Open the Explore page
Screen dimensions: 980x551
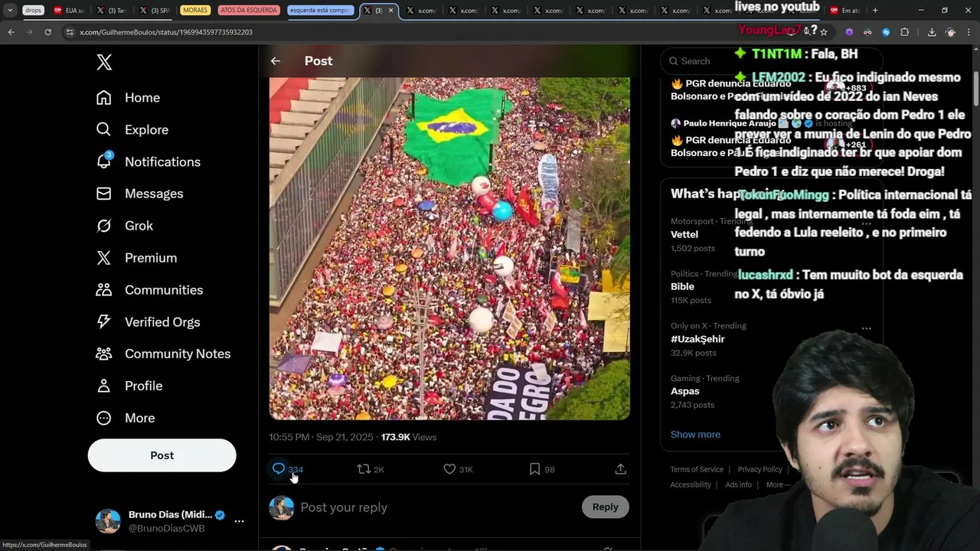pyautogui.click(x=132, y=130)
